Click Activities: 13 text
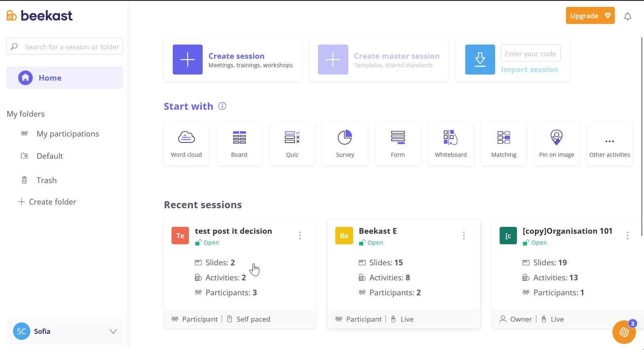Screen dimensions: 644x350 point(555,277)
